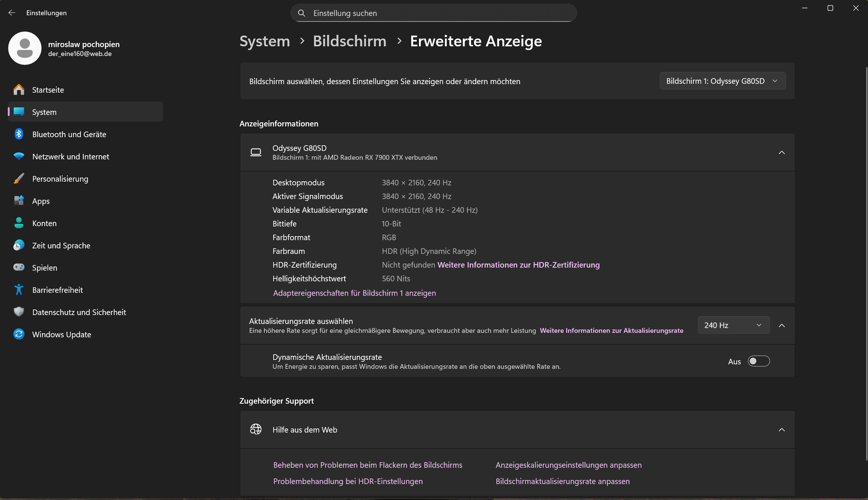Click the Datenschutz und Sicherheit shield icon

[19, 312]
